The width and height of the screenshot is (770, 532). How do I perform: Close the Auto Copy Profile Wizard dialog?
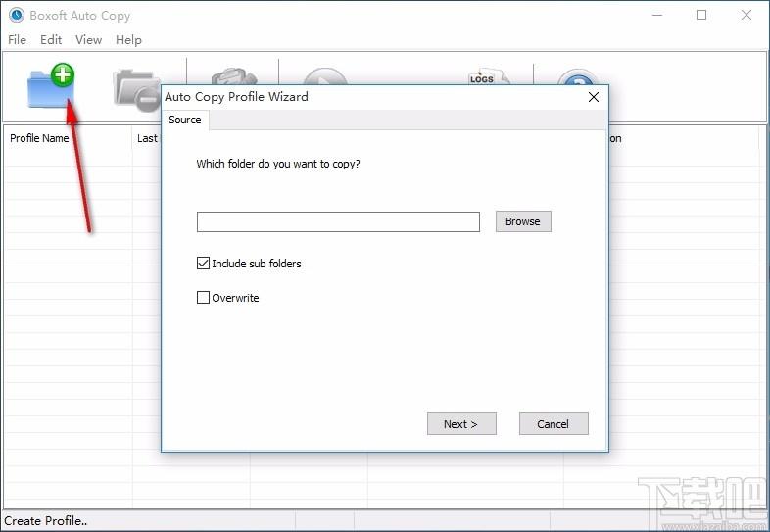[x=594, y=97]
